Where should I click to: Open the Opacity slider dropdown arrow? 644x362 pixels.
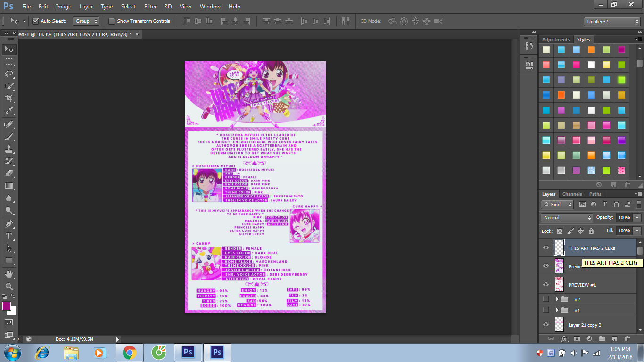[x=637, y=218]
